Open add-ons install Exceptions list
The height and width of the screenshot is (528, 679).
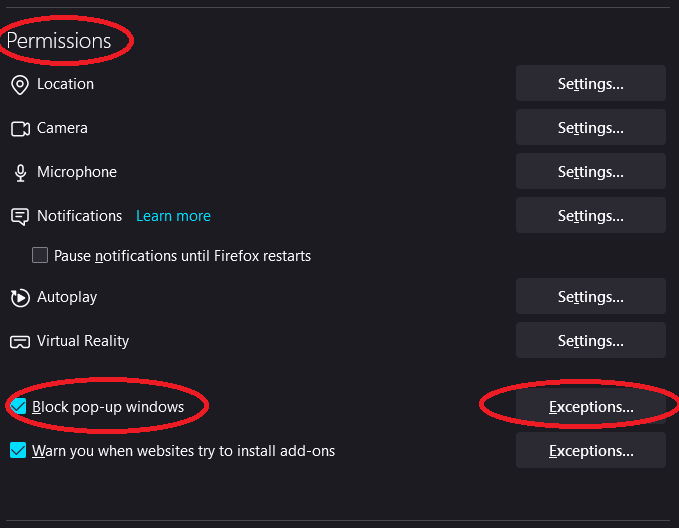pos(590,451)
